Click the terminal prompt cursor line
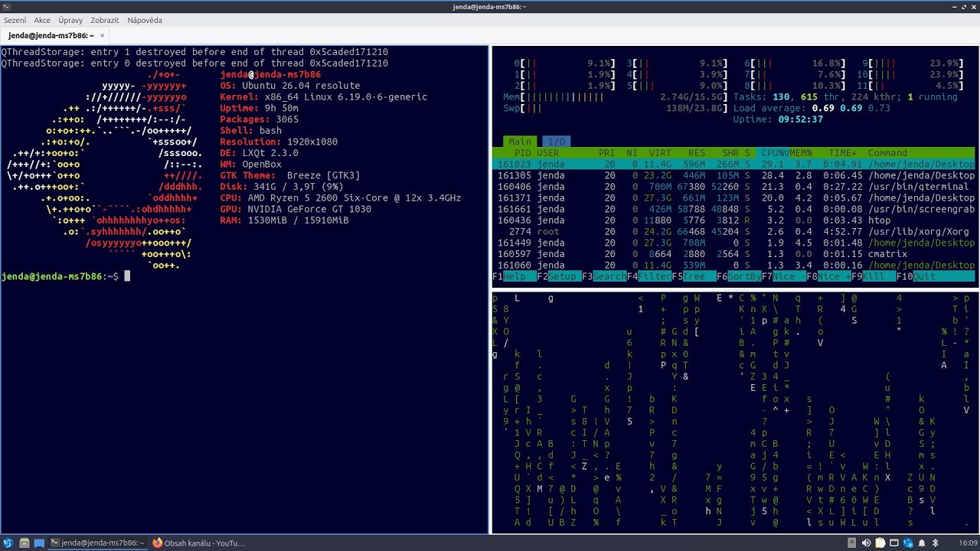 click(x=66, y=276)
